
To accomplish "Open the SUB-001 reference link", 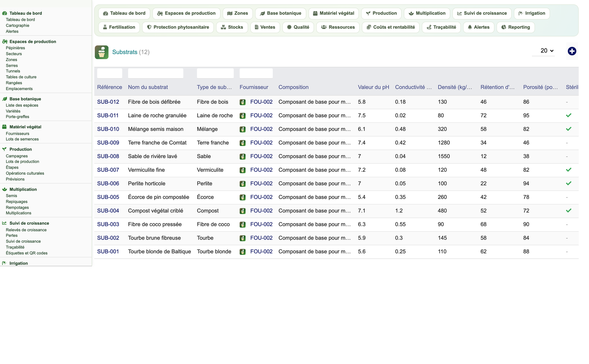I will (108, 252).
